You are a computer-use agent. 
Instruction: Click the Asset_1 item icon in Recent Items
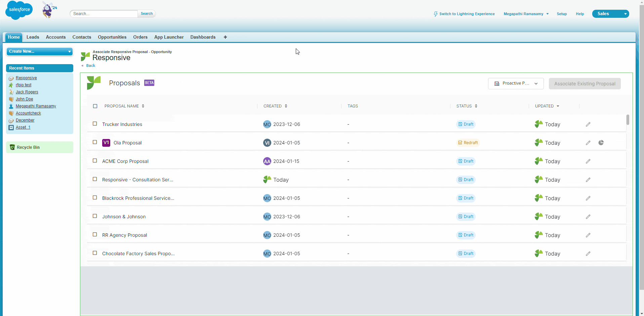pyautogui.click(x=11, y=128)
